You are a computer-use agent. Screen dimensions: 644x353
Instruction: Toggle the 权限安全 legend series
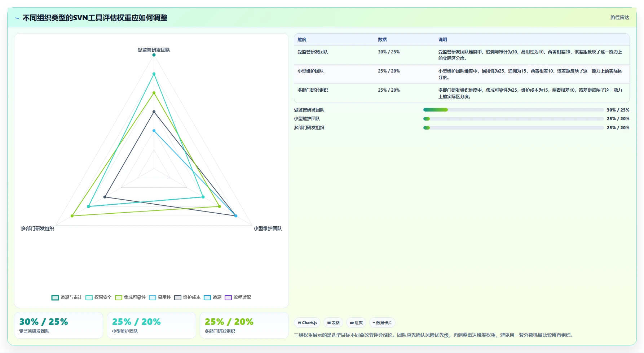pyautogui.click(x=99, y=297)
